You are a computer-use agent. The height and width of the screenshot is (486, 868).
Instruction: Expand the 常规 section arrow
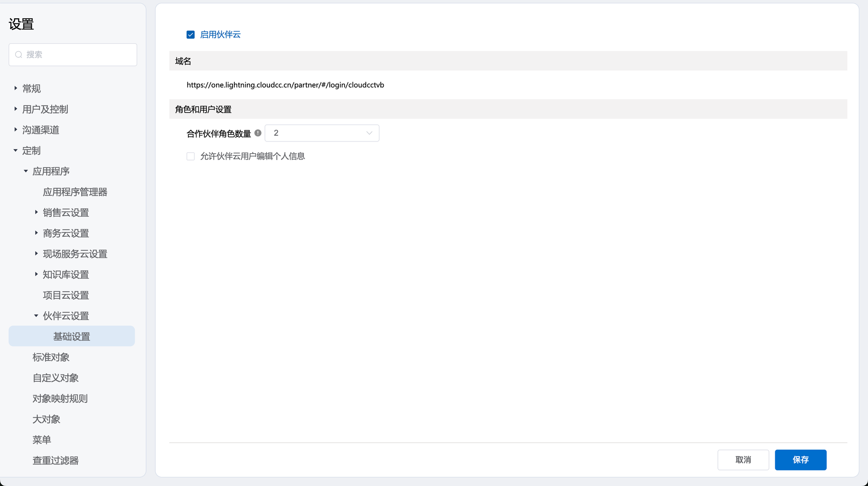coord(16,89)
